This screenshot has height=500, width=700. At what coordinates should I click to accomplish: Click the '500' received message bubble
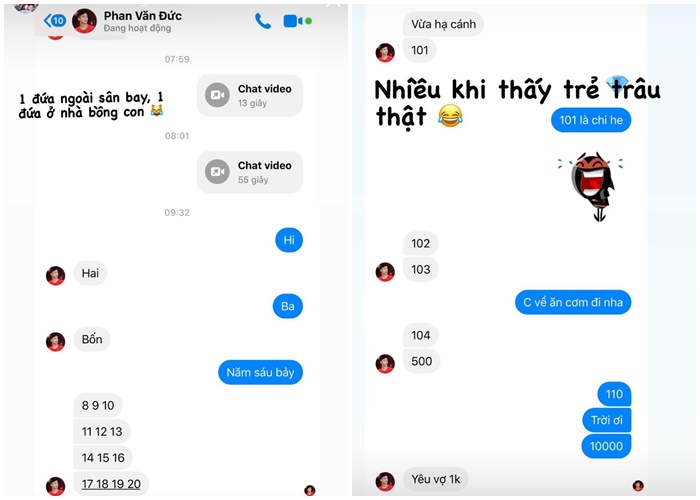pos(421,361)
